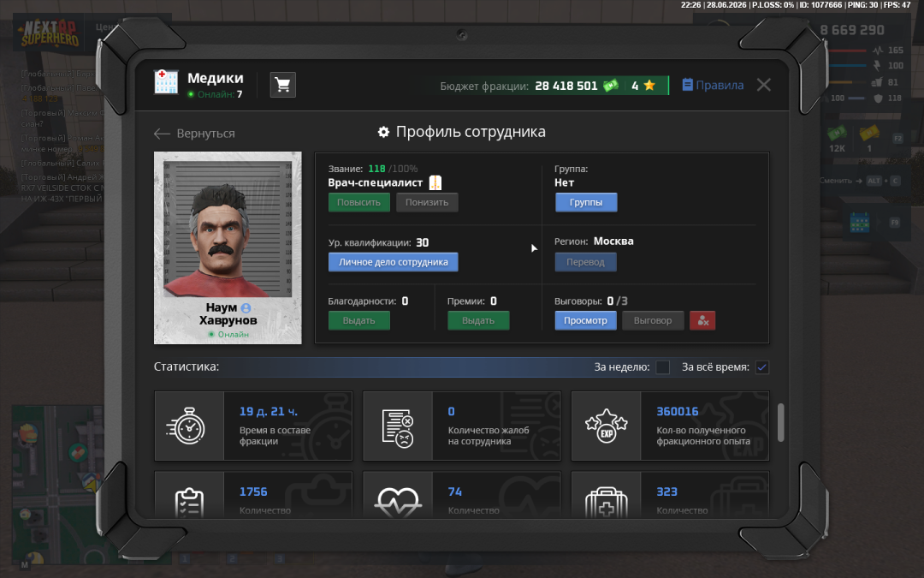Viewport: 924px width, 578px height.
Task: Click the Выговор button
Action: (x=652, y=320)
